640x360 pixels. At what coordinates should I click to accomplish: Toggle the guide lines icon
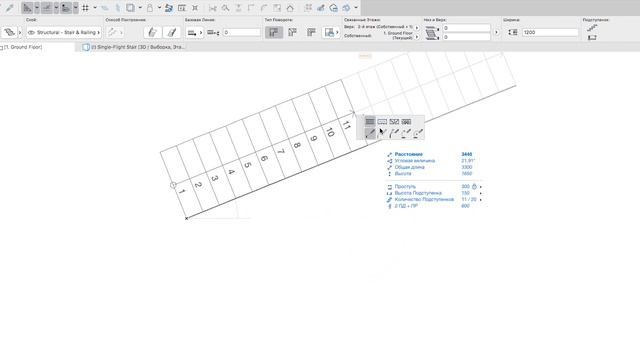(x=47, y=8)
